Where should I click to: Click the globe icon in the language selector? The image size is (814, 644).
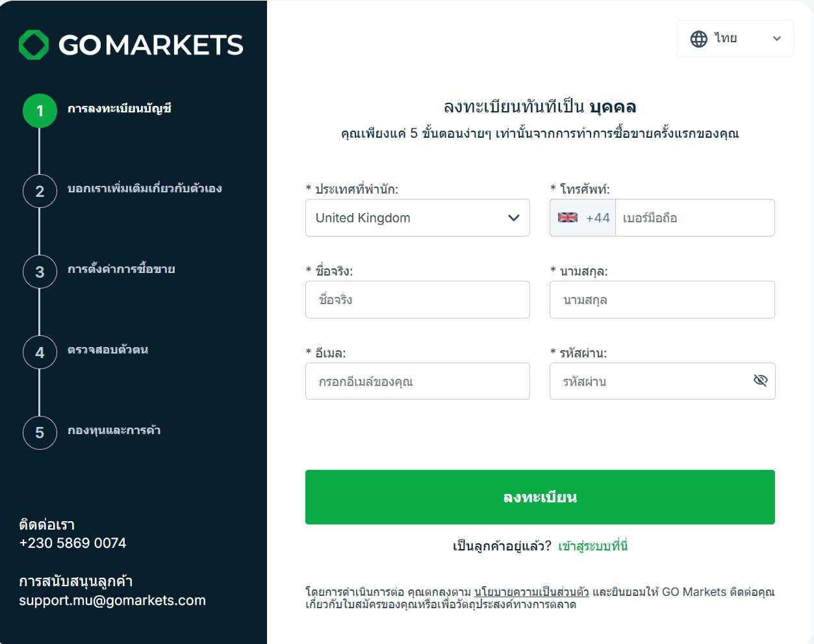698,38
